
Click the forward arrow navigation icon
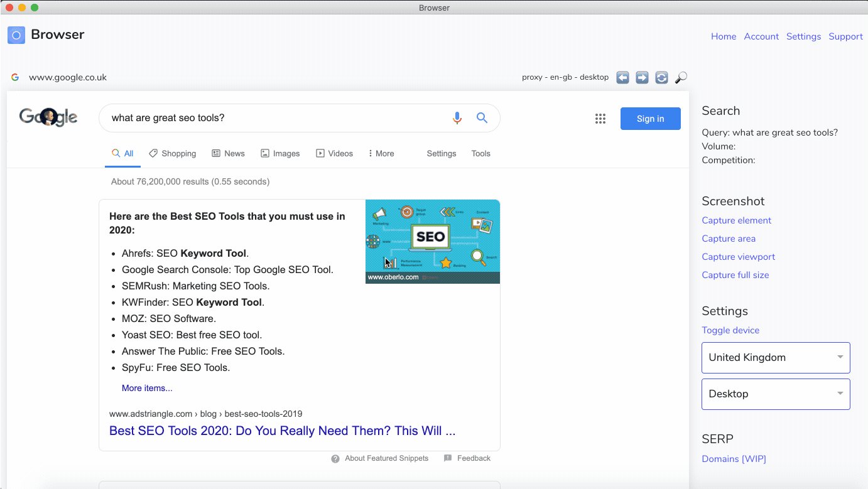(642, 77)
